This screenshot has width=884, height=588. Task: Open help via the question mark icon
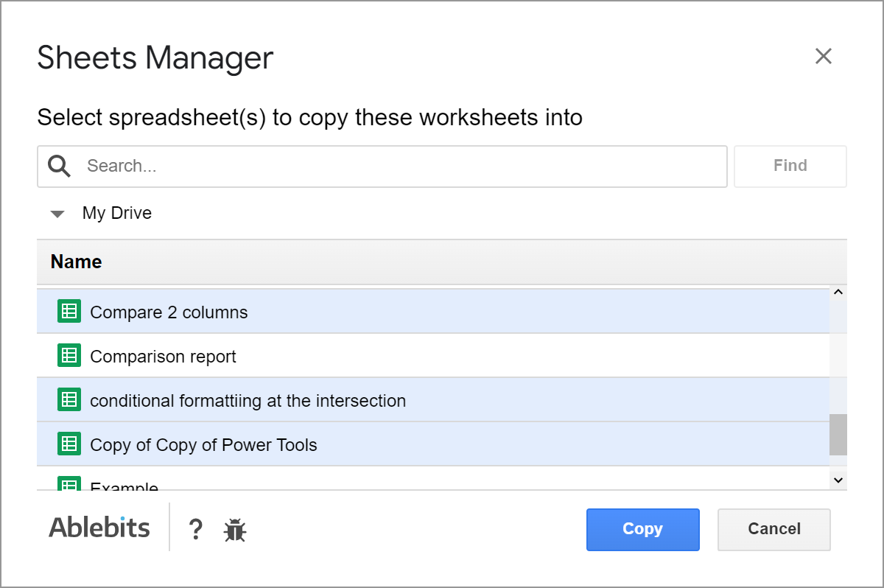coord(195,529)
